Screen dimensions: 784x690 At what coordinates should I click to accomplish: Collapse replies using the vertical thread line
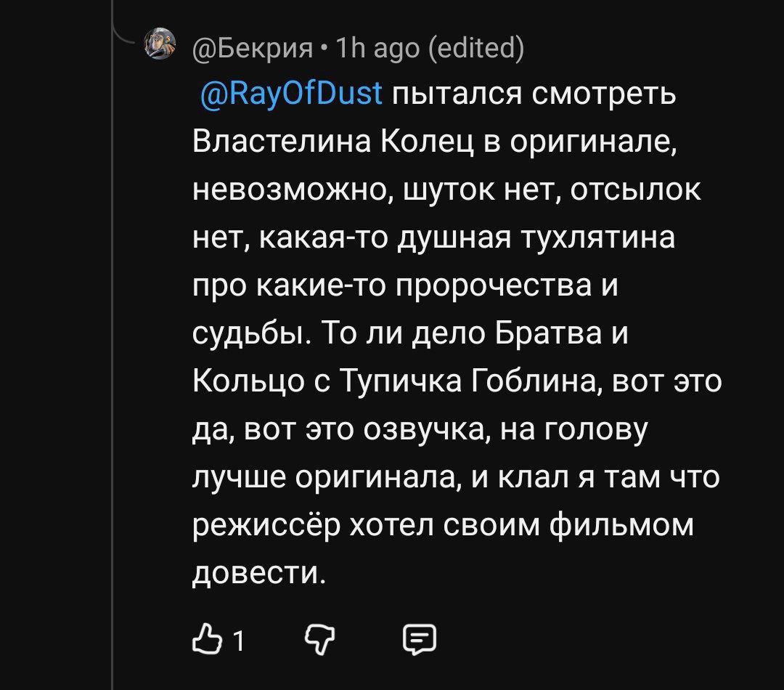coord(113,363)
